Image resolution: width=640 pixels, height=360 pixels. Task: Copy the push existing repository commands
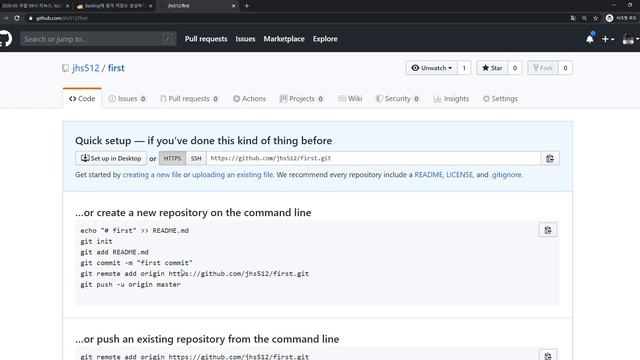pyautogui.click(x=548, y=356)
